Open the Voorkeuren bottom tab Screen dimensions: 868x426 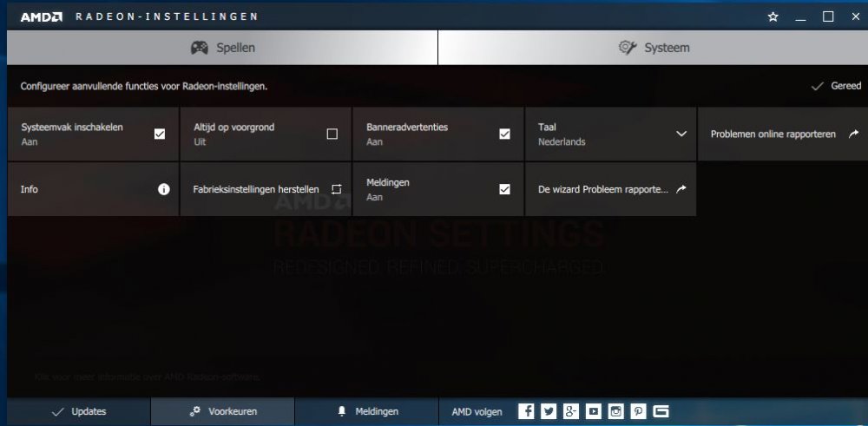(x=222, y=411)
